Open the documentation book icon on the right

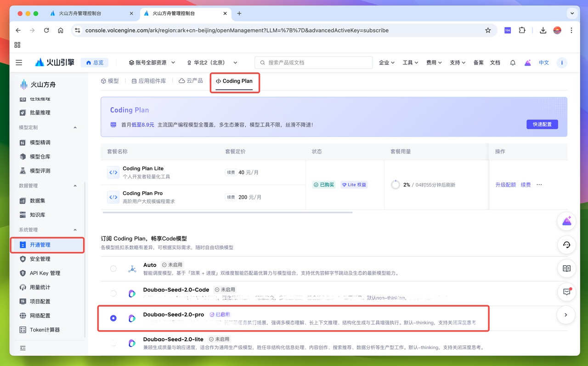(566, 269)
